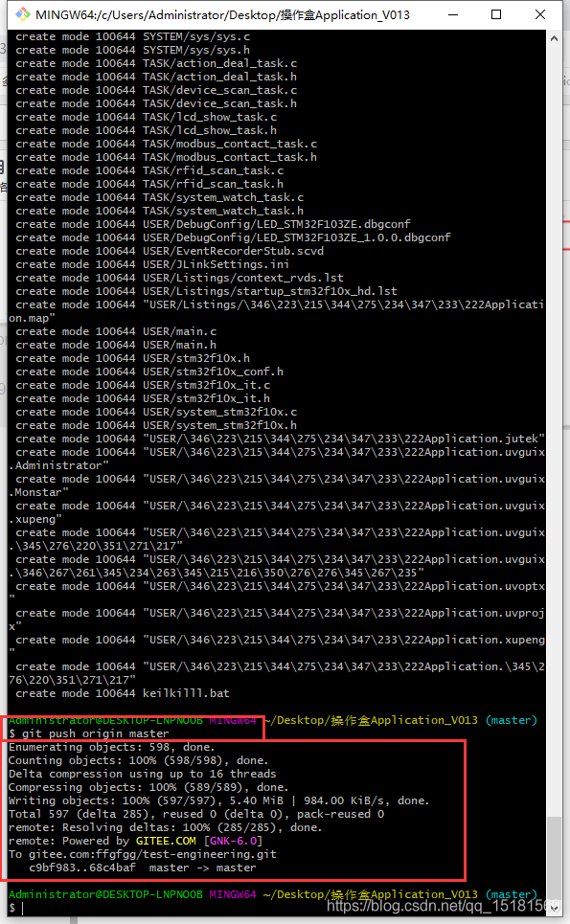Click the line 'TASK/device_scan_task.c'
Image resolution: width=570 pixels, height=924 pixels.
(x=156, y=90)
